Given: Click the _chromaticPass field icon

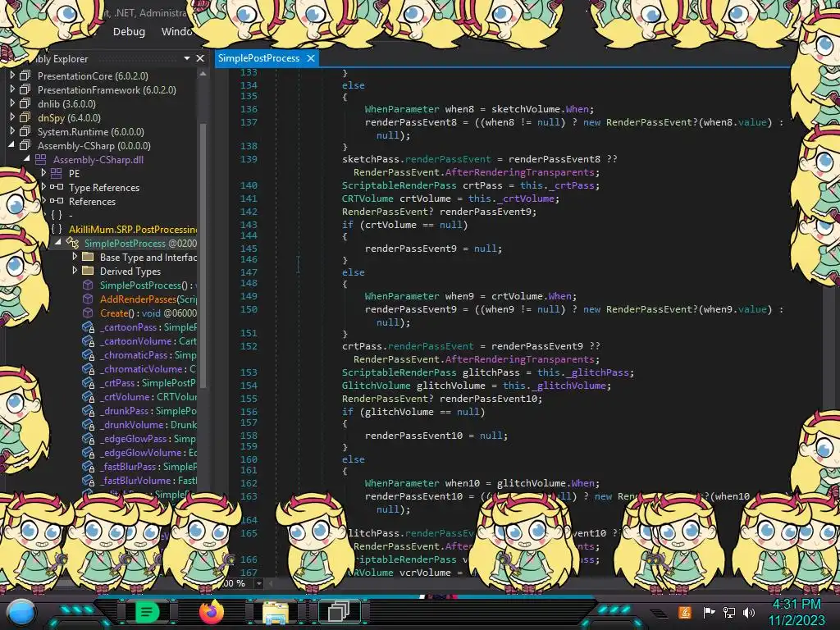Looking at the screenshot, I should (x=88, y=354).
